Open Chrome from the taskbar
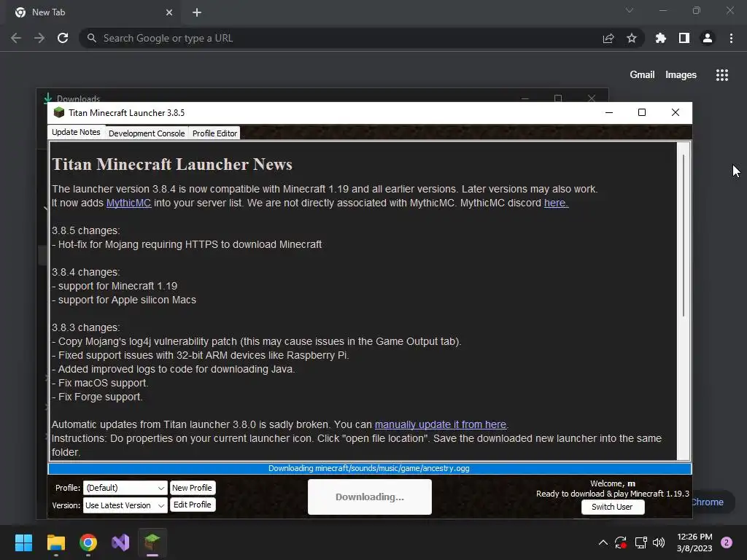747x560 pixels. [x=88, y=542]
